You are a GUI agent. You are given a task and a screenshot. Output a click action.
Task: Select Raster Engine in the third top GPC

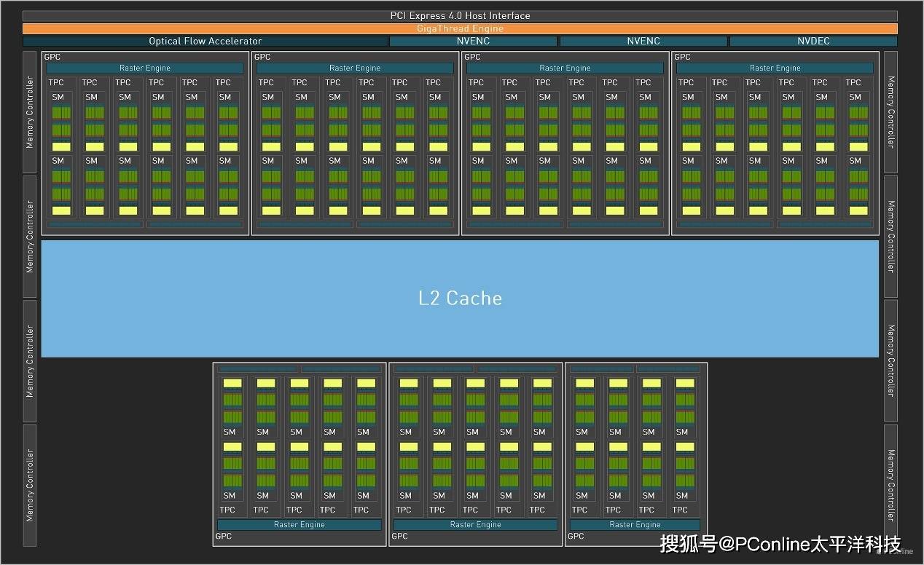click(565, 68)
